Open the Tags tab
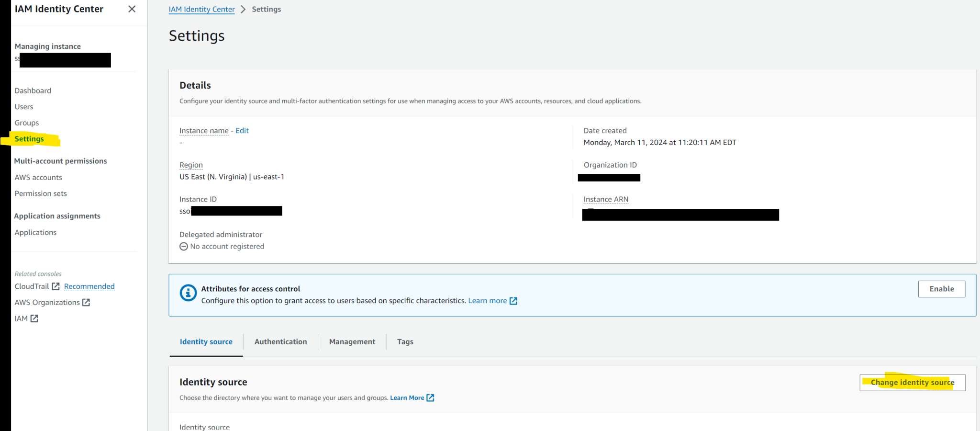The height and width of the screenshot is (431, 980). pos(405,341)
